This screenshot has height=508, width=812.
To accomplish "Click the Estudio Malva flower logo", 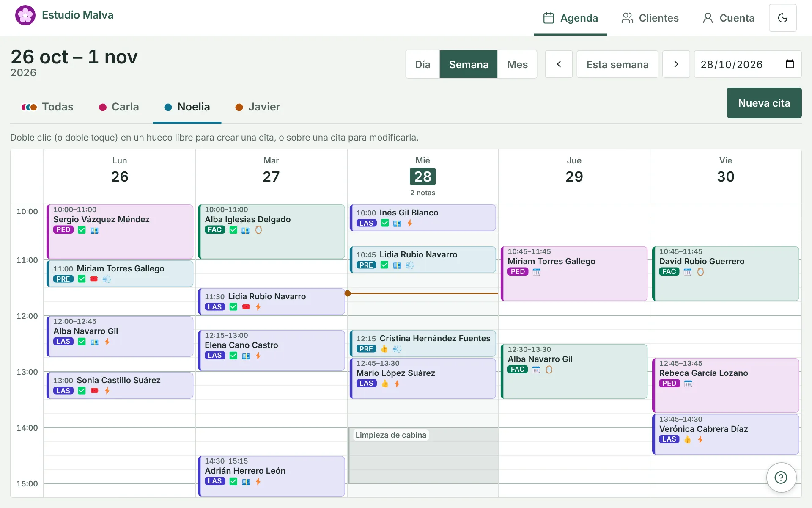I will coord(25,15).
